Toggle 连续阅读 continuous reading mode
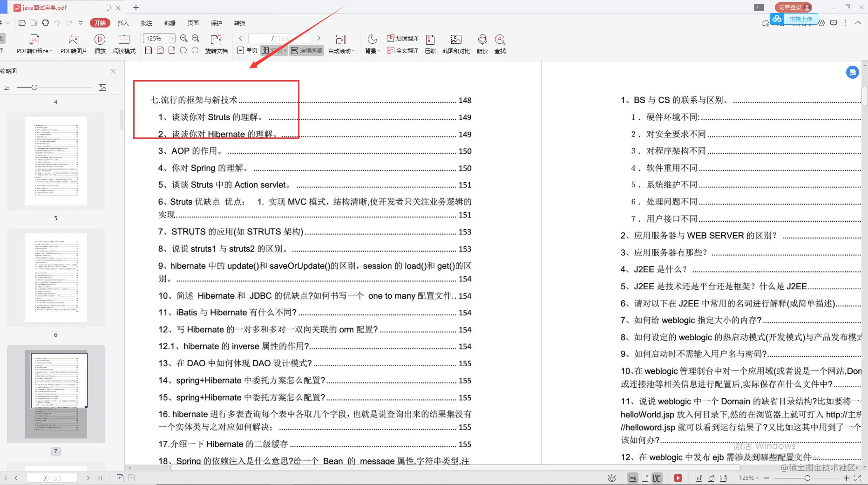Viewport: 868px width, 485px height. click(306, 50)
